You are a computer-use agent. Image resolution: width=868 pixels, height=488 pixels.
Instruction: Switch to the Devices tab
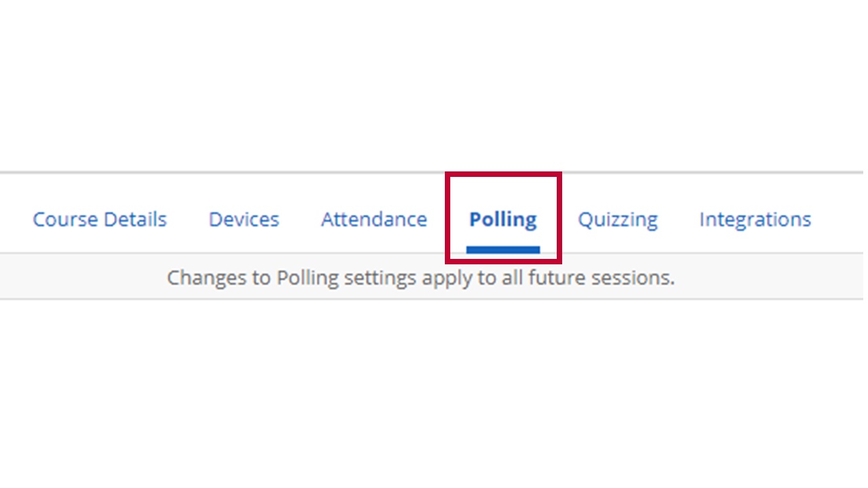click(x=244, y=220)
